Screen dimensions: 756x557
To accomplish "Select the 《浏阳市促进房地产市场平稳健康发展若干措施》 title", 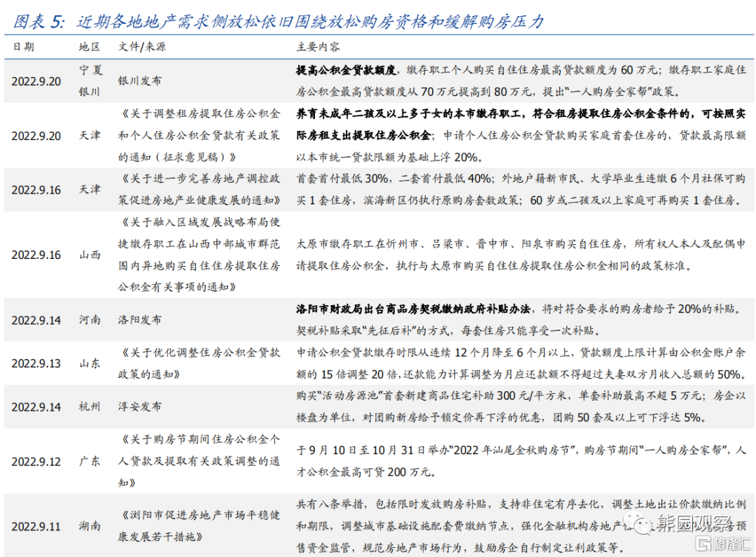I will point(199,526).
